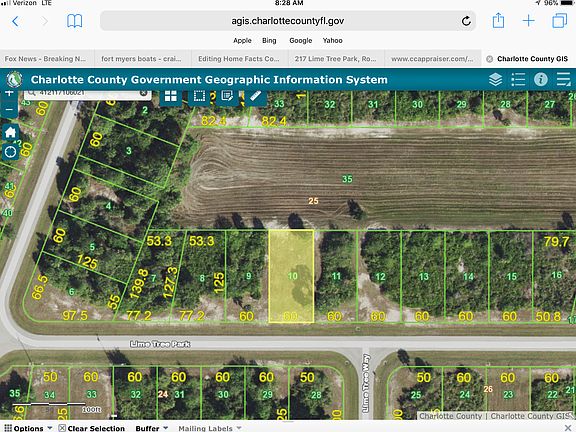Open the Safari share sheet icon
The width and height of the screenshot is (576, 432).
498,20
